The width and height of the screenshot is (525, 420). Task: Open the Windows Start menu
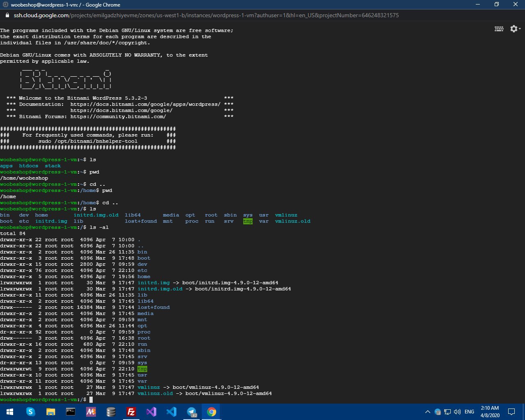click(x=10, y=412)
